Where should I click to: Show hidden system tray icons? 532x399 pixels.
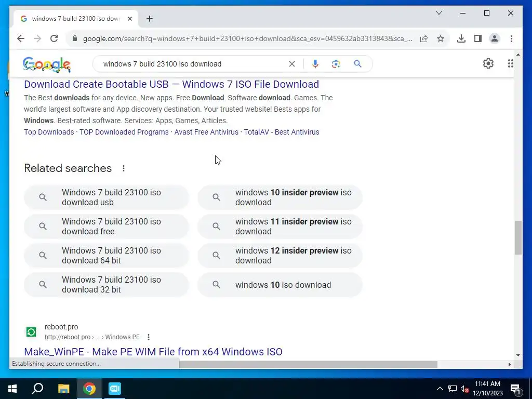(440, 389)
